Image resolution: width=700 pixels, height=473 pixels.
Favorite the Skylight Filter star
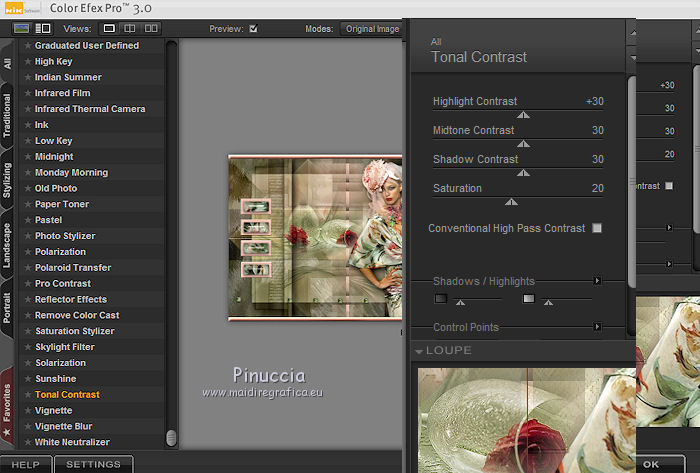click(x=28, y=347)
